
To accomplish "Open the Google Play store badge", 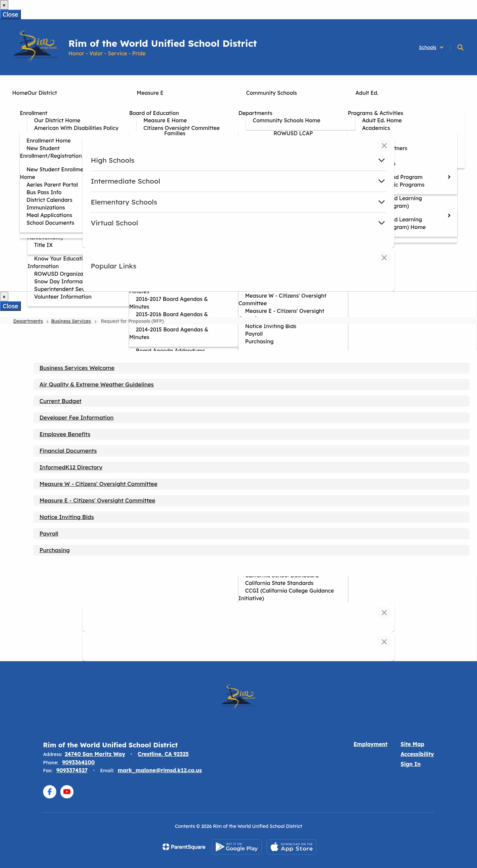I will tap(237, 847).
